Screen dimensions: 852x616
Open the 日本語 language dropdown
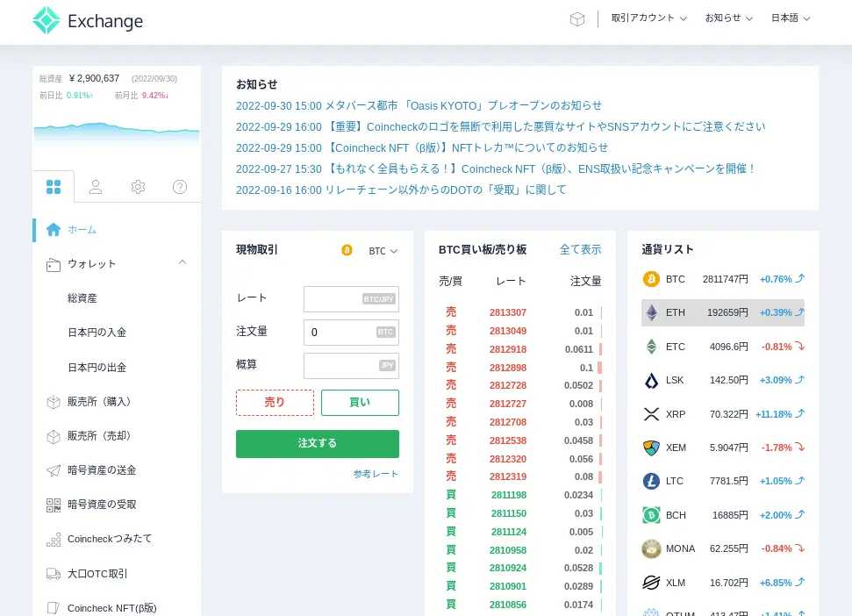(x=791, y=18)
